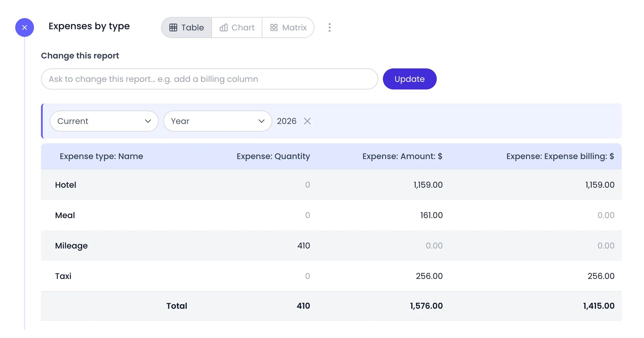Focus the 'Ask to change this report' input
Screen dimensions: 644x338
point(210,79)
